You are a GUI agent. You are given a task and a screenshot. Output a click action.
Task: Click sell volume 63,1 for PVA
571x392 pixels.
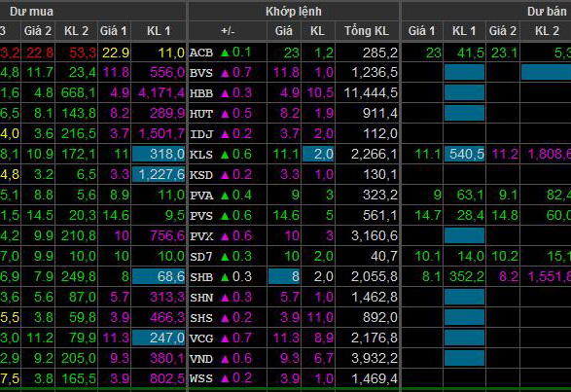(471, 195)
